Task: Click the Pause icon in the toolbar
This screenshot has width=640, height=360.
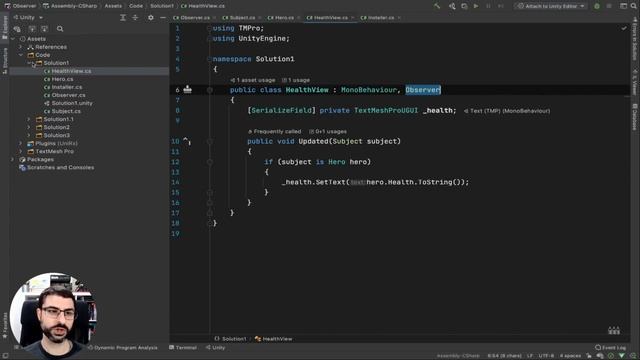Action: click(x=488, y=6)
